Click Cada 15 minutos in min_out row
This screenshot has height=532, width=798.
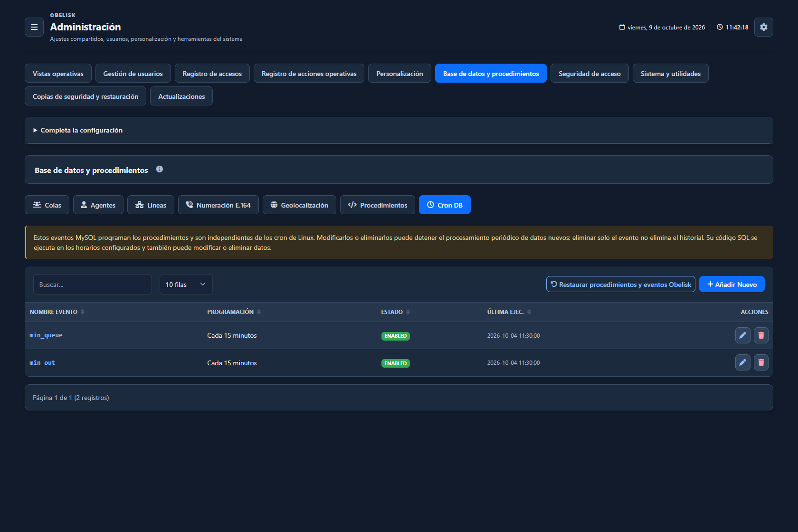click(232, 363)
